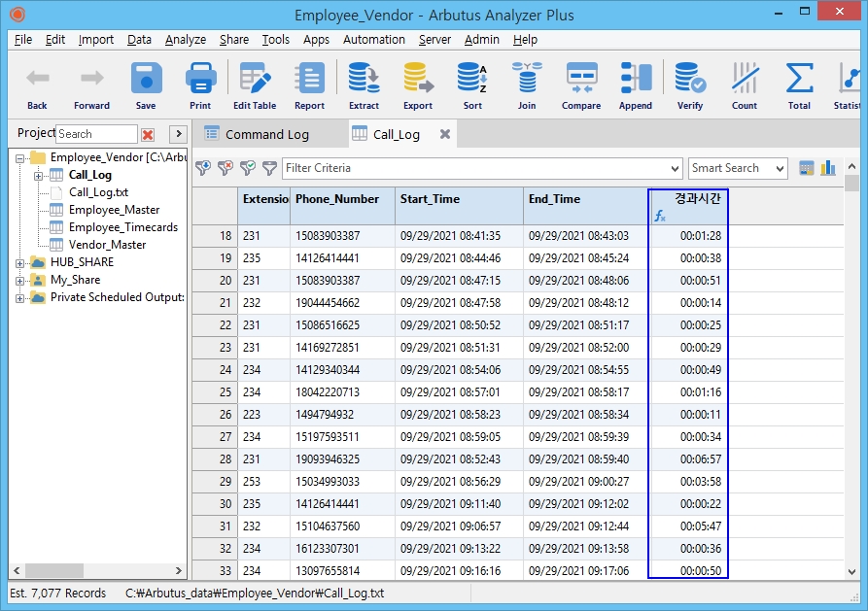Viewport: 868px width, 611px height.
Task: Expand Private Scheduled Output folder
Action: coord(20,298)
